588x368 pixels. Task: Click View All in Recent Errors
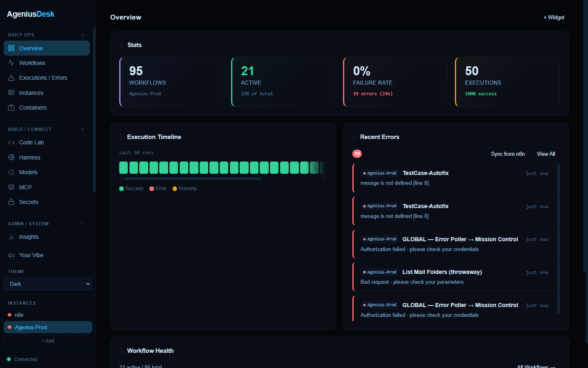click(x=546, y=154)
